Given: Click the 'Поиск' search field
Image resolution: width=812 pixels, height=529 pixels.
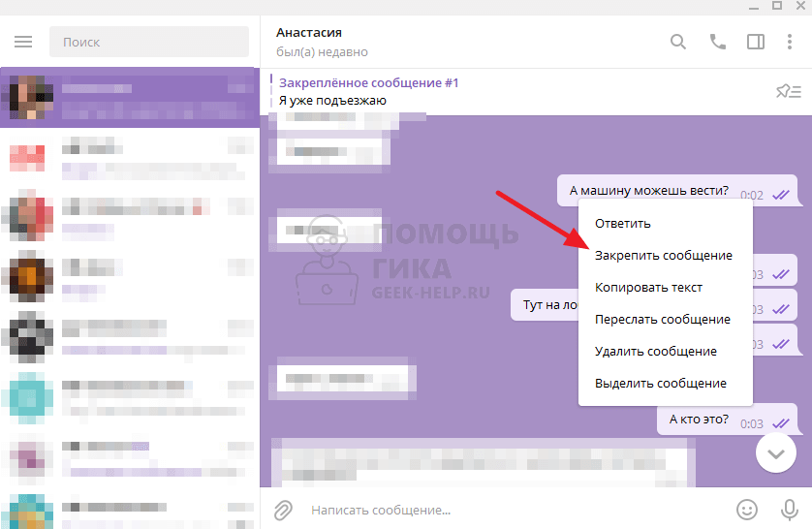Looking at the screenshot, I should point(149,42).
